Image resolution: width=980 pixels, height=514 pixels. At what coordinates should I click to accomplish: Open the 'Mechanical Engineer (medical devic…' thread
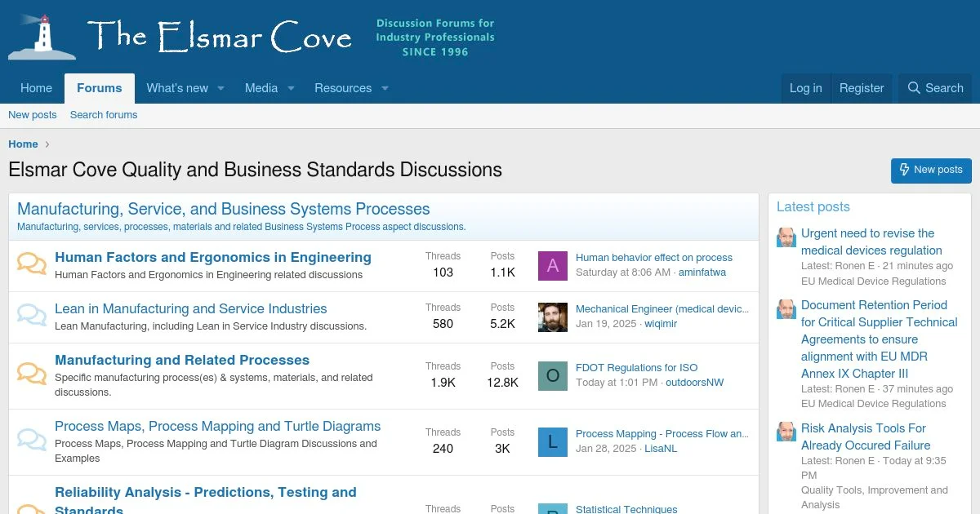click(662, 309)
